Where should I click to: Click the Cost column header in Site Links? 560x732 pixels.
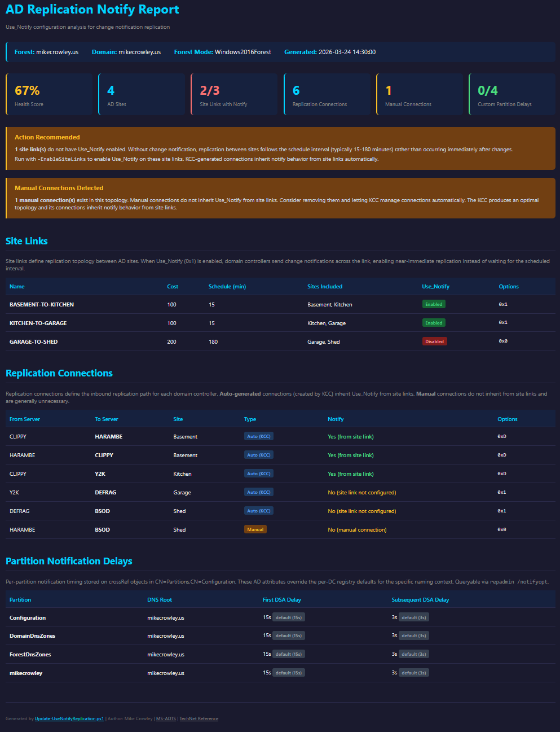(x=173, y=287)
